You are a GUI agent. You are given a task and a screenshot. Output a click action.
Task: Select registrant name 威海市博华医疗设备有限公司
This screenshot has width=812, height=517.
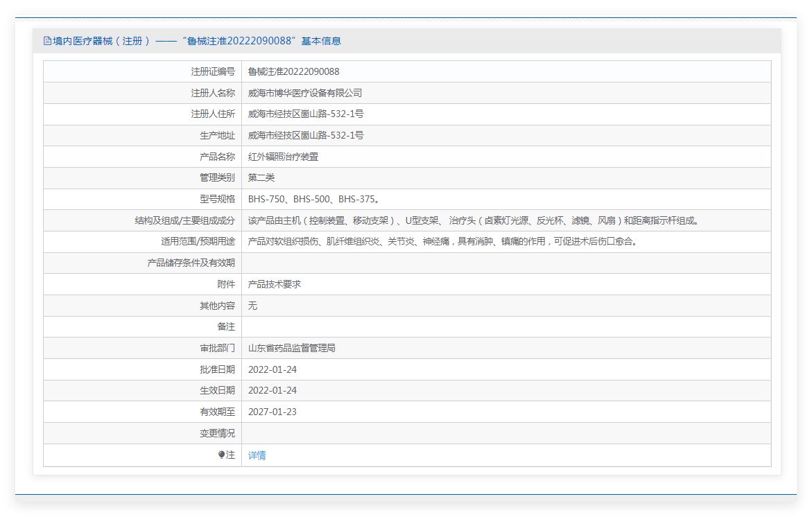point(305,93)
